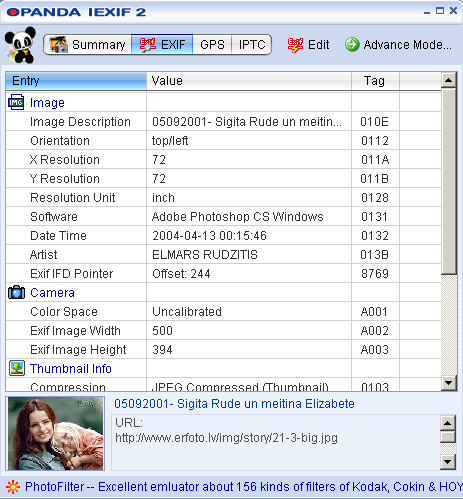Image resolution: width=463 pixels, height=499 pixels.
Task: Click the URL box scroll down arrow
Action: (x=447, y=462)
